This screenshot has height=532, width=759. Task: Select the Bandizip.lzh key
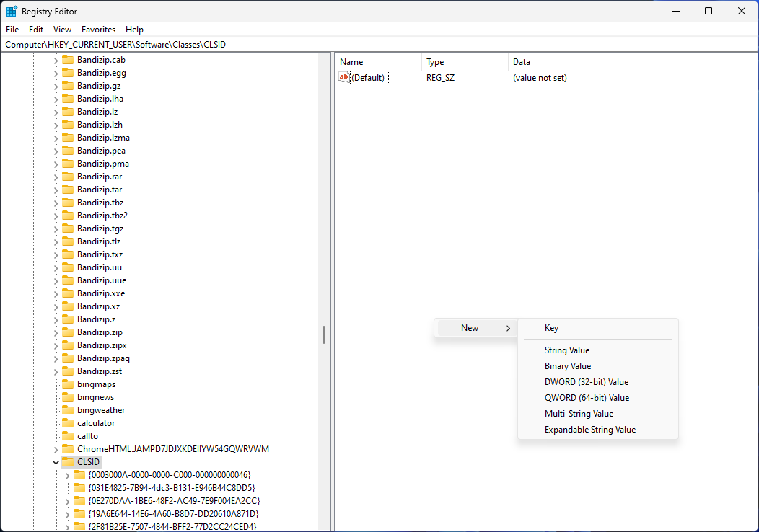(x=100, y=125)
